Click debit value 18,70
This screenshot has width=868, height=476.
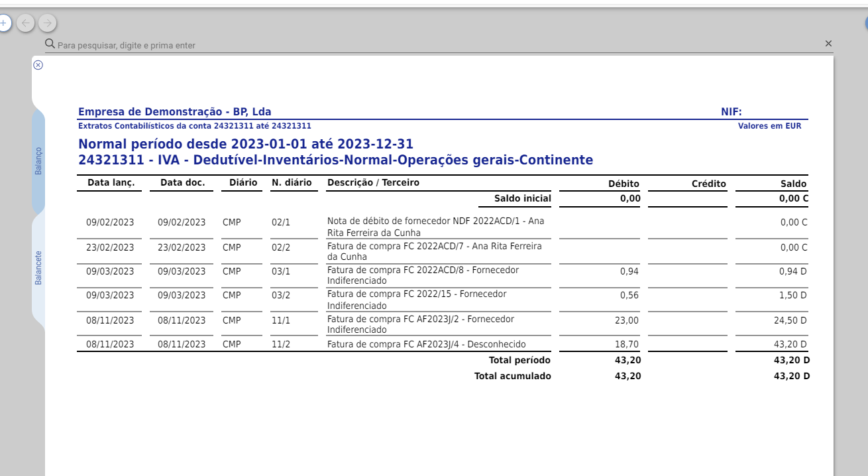(x=627, y=344)
